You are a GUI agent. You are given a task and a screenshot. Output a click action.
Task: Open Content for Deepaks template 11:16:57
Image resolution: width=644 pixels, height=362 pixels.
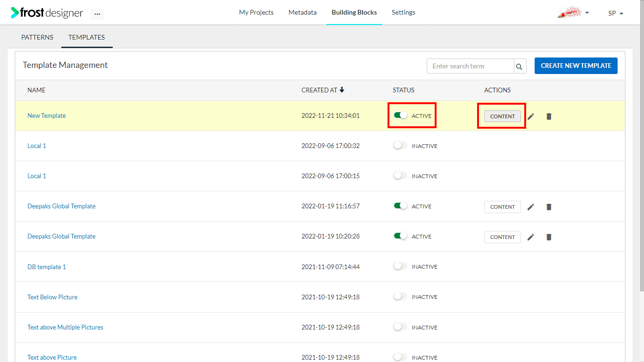pyautogui.click(x=503, y=207)
